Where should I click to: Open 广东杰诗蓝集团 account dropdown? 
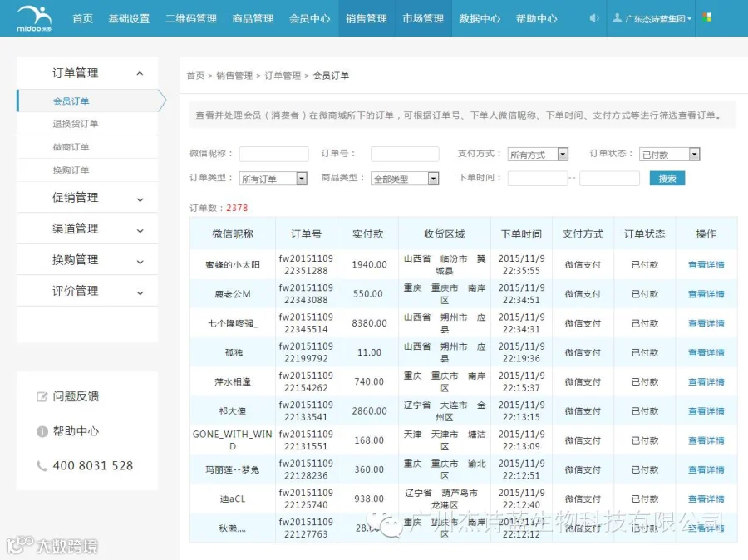click(x=652, y=18)
